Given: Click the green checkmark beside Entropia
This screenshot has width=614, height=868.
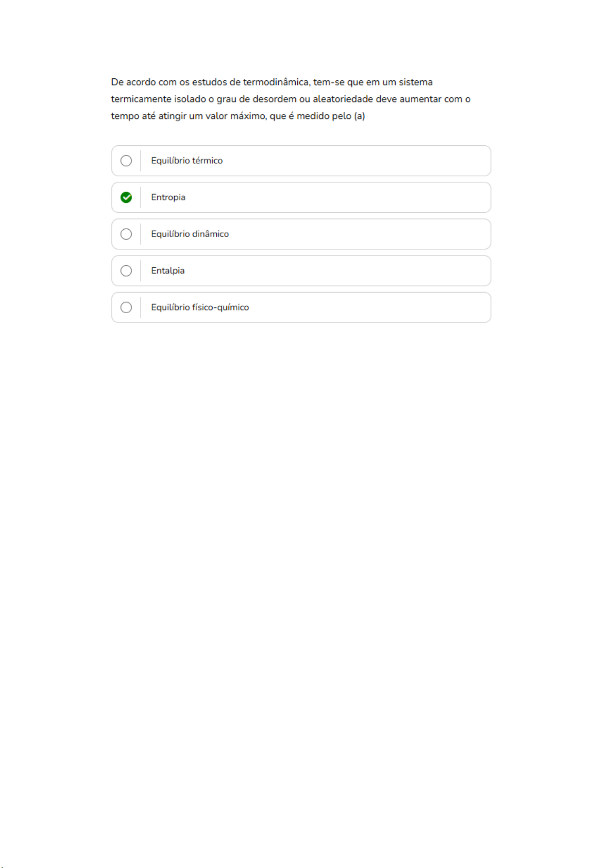Looking at the screenshot, I should (x=126, y=197).
